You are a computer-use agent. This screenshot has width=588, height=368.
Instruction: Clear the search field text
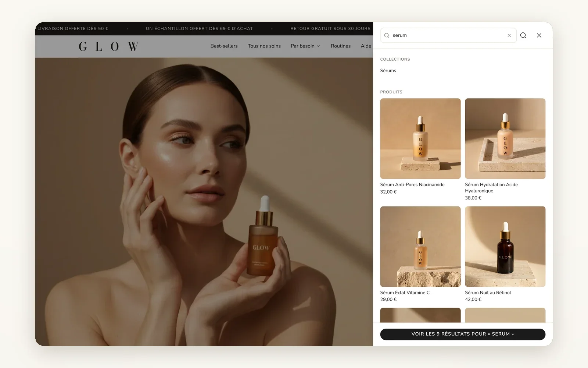(x=509, y=35)
